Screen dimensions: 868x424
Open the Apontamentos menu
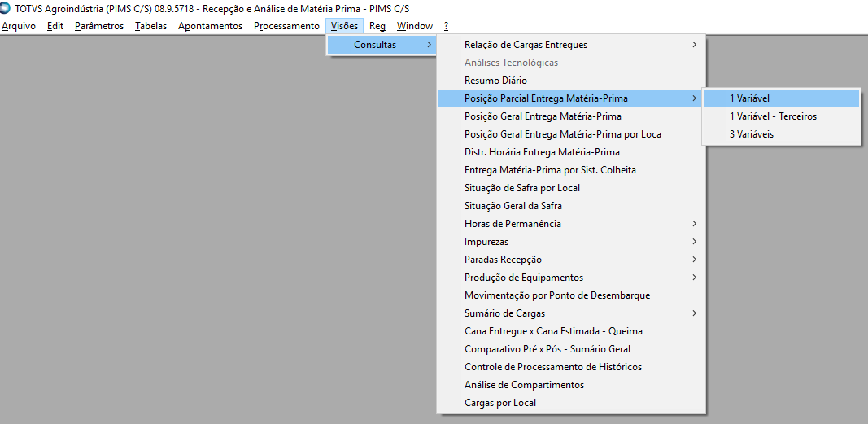point(211,26)
